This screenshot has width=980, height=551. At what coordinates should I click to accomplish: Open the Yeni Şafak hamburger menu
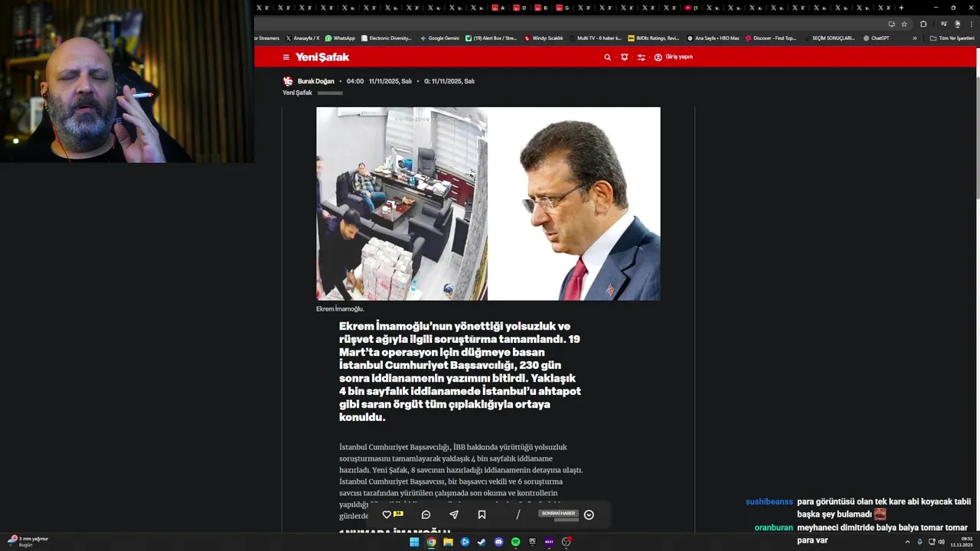point(286,57)
